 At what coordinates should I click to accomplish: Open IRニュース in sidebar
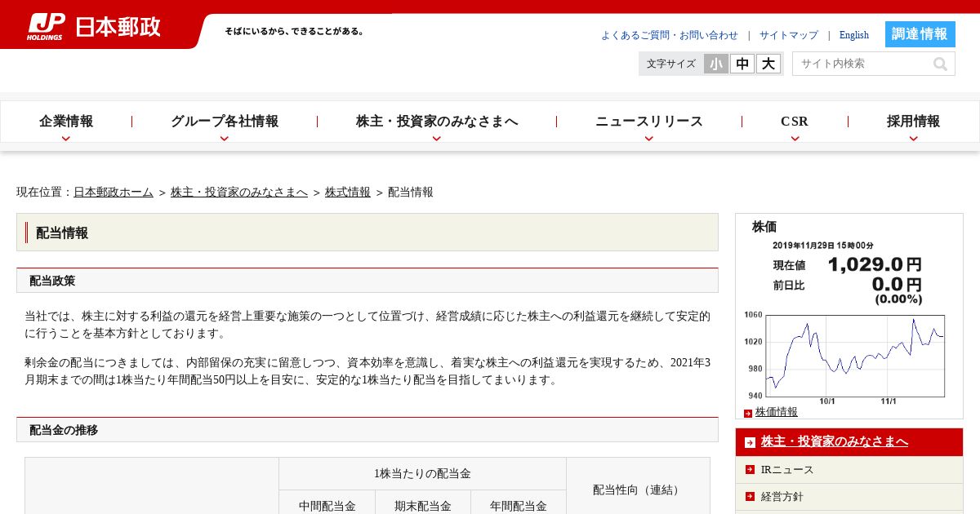click(x=787, y=470)
